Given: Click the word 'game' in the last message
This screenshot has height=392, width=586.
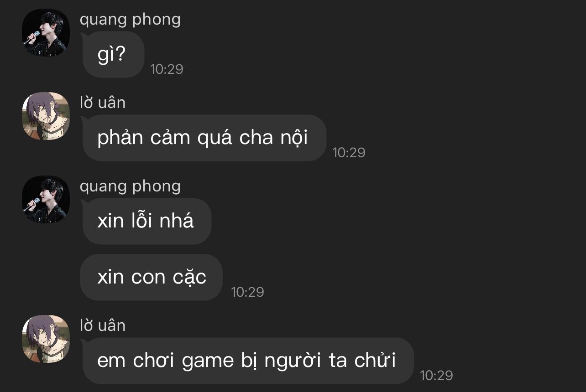Looking at the screenshot, I should pyautogui.click(x=208, y=361).
